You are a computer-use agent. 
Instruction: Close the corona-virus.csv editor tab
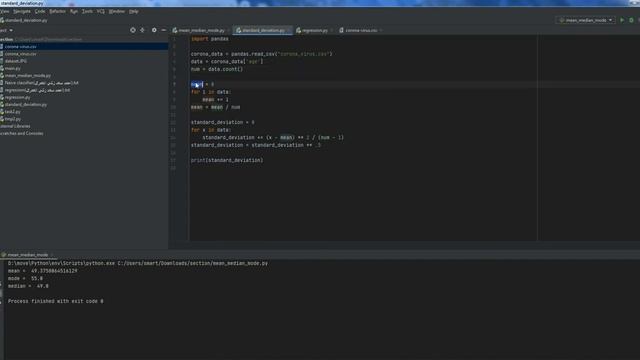coord(381,30)
